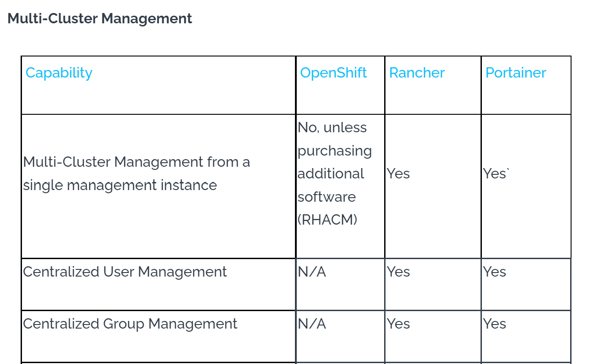Screen dimensions: 589x364
Task: Click the Multi-Cluster Management heading
Action: (x=100, y=19)
